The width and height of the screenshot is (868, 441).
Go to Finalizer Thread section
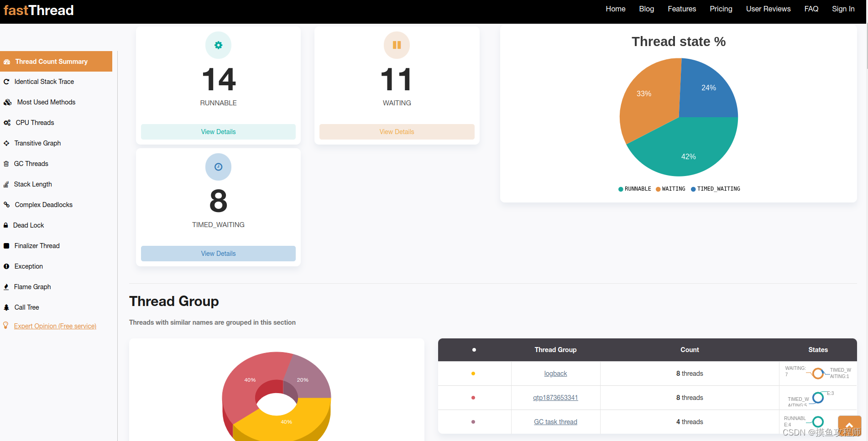37,246
